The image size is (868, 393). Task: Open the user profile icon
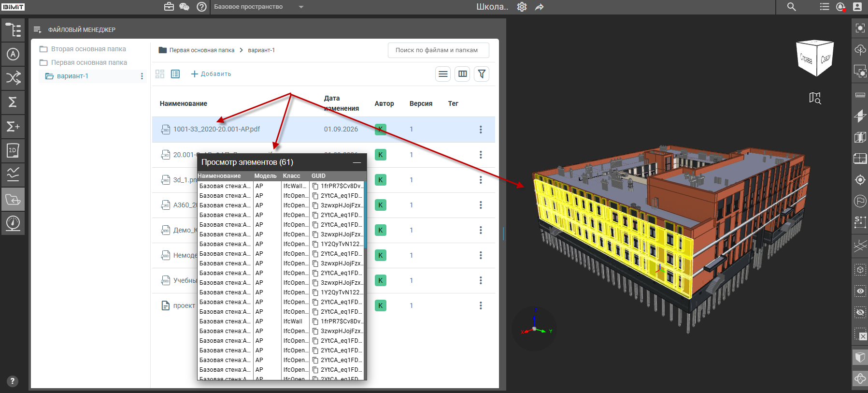857,7
